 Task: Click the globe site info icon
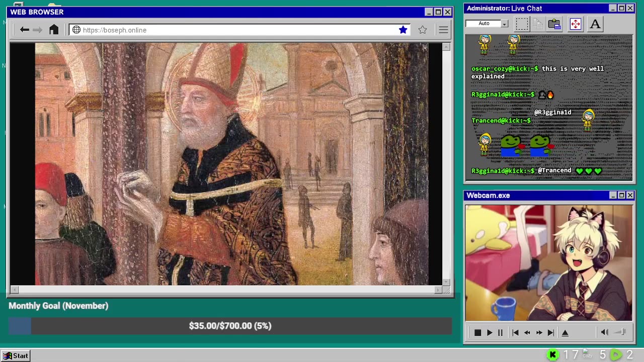point(76,30)
